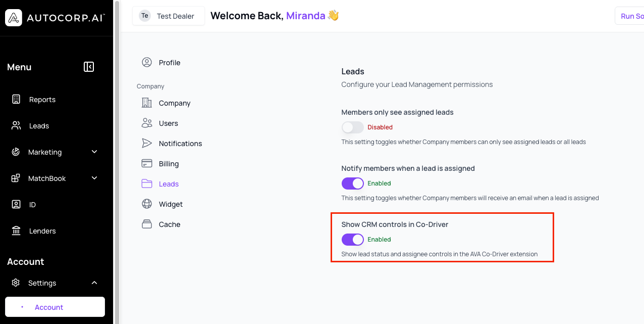Turn off Show CRM controls in Co-Driver
This screenshot has width=644, height=324.
click(x=352, y=239)
